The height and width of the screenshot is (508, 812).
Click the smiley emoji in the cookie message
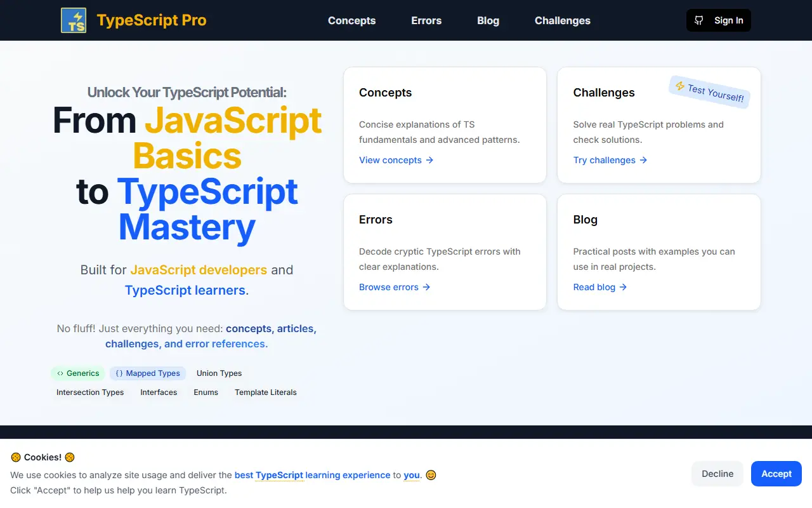point(431,475)
